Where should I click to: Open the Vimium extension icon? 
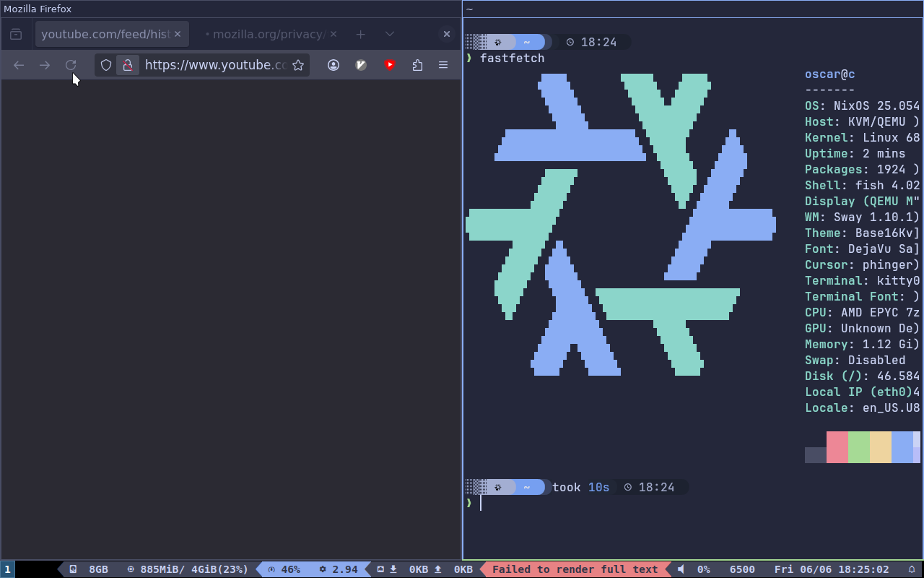pos(362,65)
